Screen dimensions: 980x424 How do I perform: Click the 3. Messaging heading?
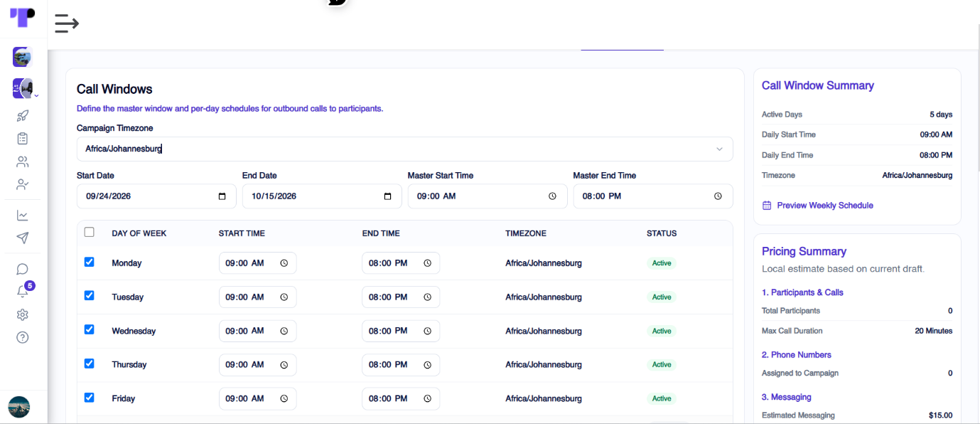click(787, 397)
